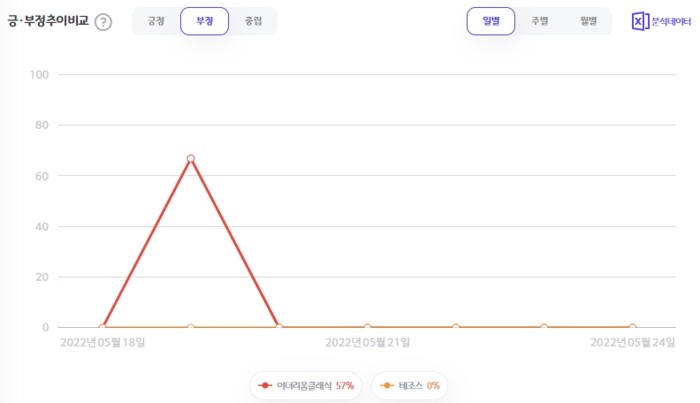Click the red legend marker icon
Viewport: 700px width, 403px height.
(265, 385)
